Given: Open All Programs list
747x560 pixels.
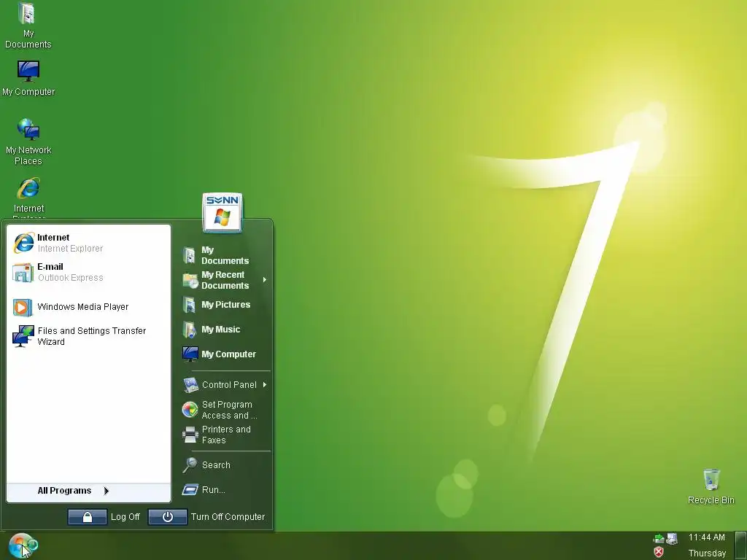Looking at the screenshot, I should [88, 491].
